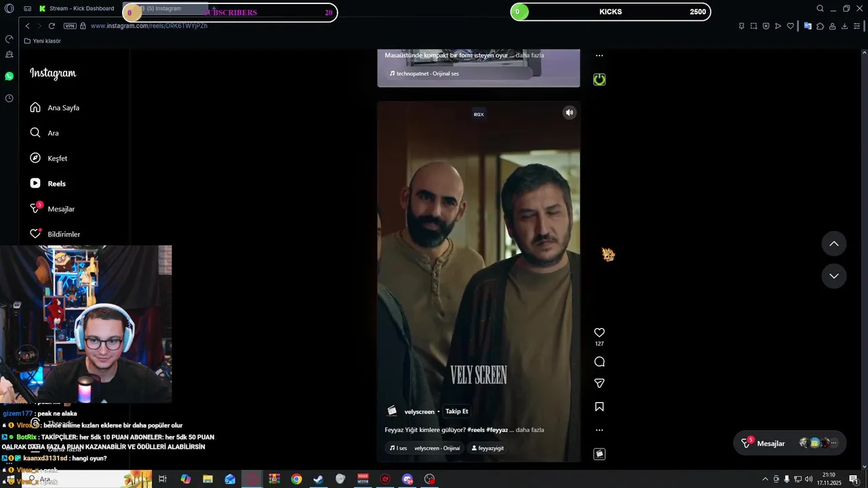868x488 pixels.
Task: Click the Instagram logo
Action: tap(53, 73)
